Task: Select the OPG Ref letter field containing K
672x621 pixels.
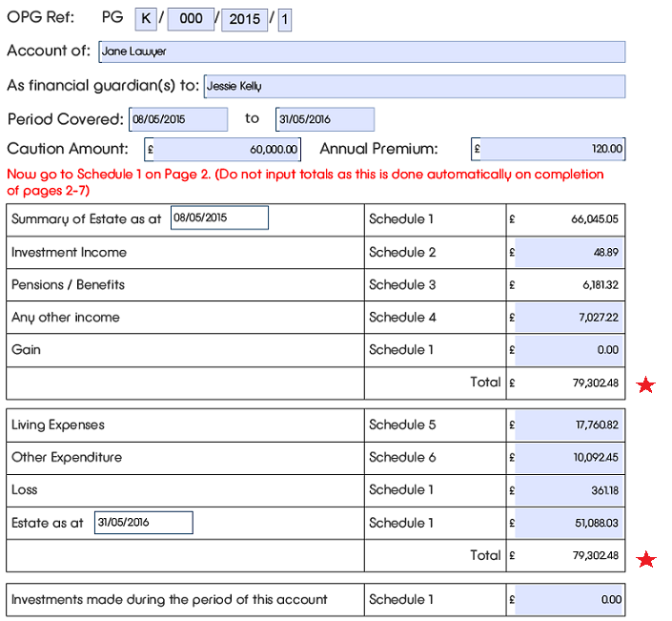Action: [145, 19]
